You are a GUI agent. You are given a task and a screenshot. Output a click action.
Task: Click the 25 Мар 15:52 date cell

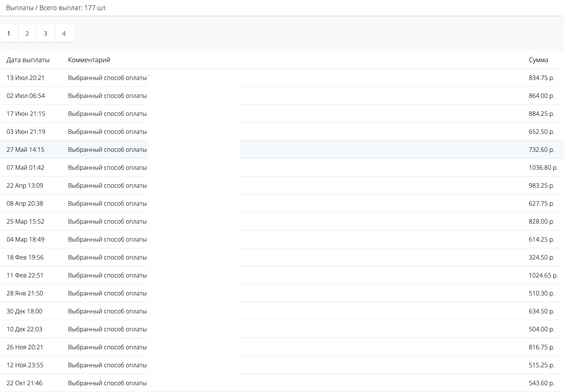(x=25, y=221)
